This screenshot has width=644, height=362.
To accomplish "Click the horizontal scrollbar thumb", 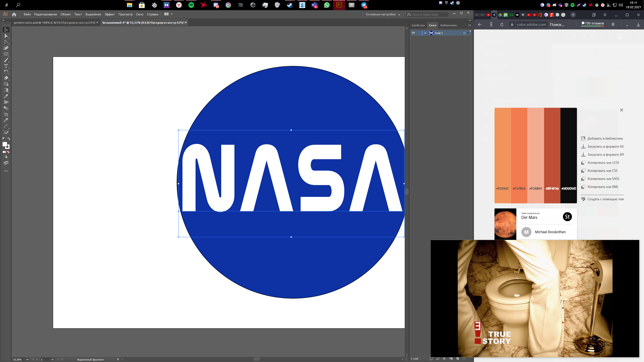I will click(257, 359).
